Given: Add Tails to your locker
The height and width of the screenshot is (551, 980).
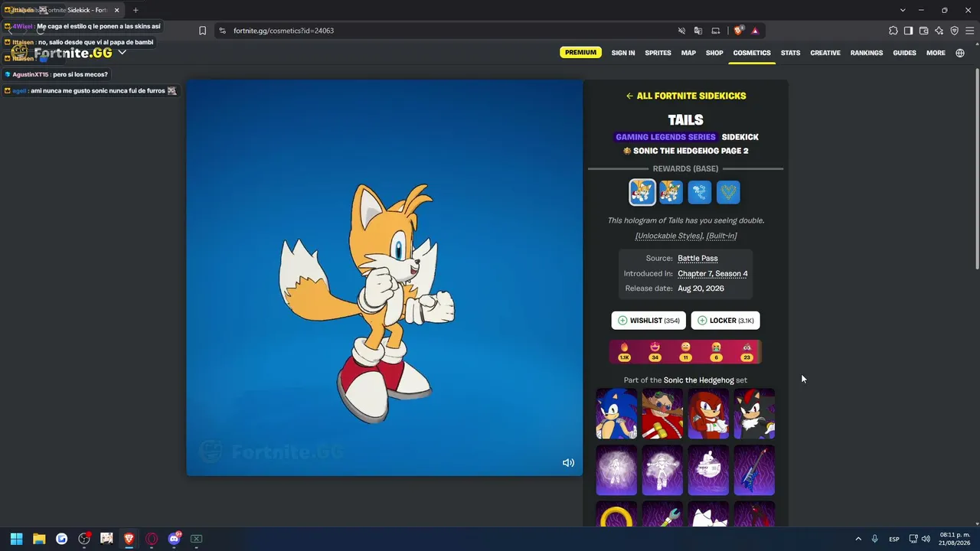Looking at the screenshot, I should tap(725, 321).
